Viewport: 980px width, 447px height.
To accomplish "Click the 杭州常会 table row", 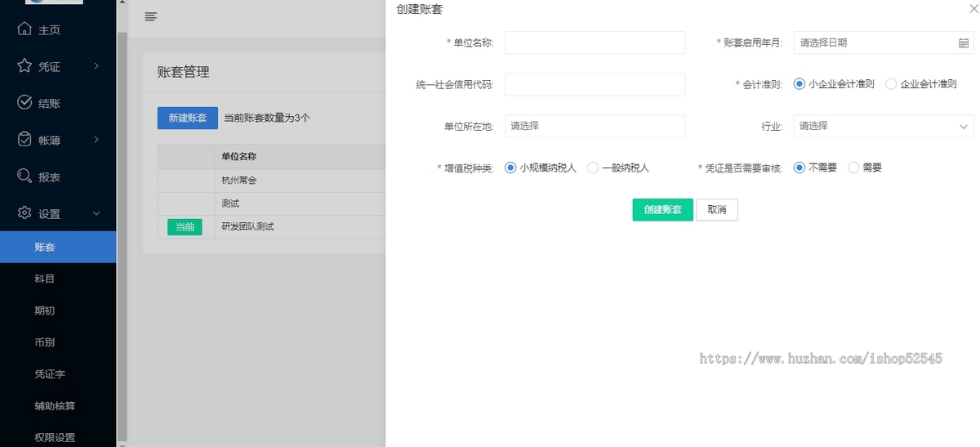I will pos(271,181).
